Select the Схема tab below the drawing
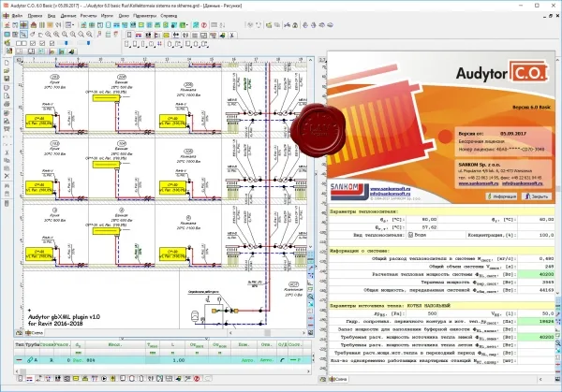 click(x=35, y=333)
